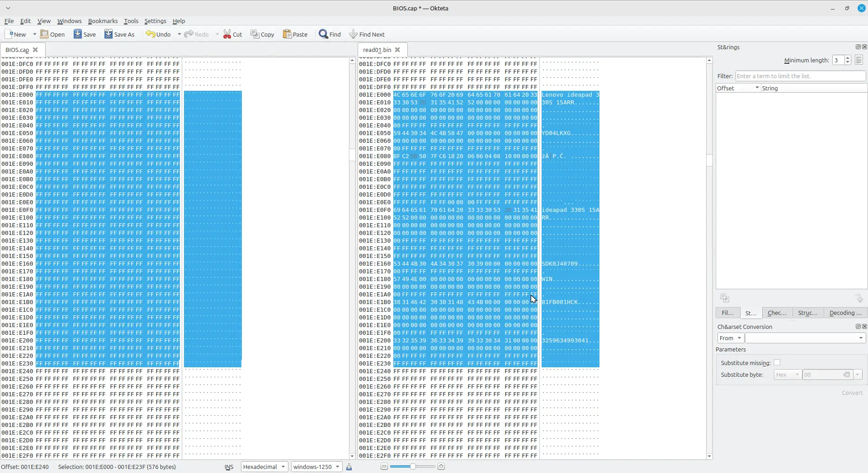Choose Save As in the toolbar
Image resolution: width=868 pixels, height=473 pixels.
point(120,34)
